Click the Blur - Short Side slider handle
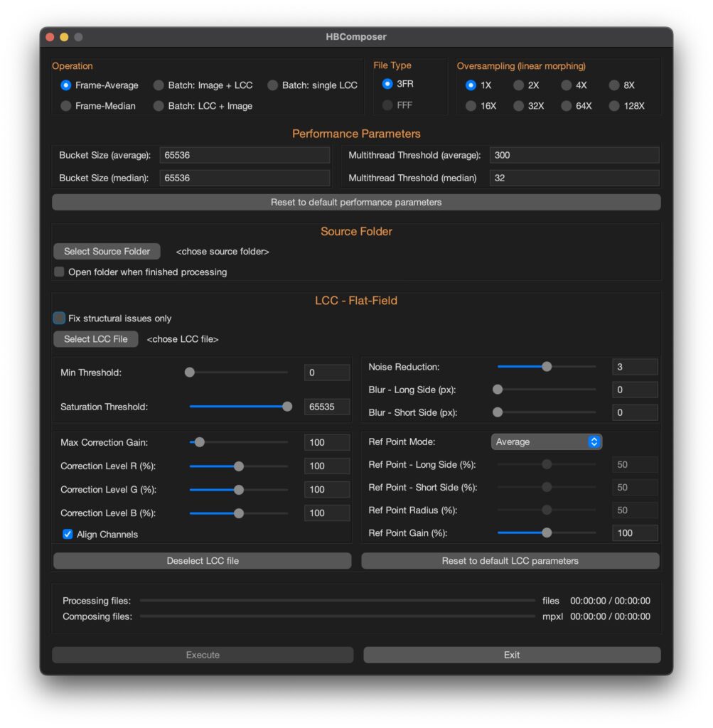Screen dimensions: 713x728 pos(498,412)
